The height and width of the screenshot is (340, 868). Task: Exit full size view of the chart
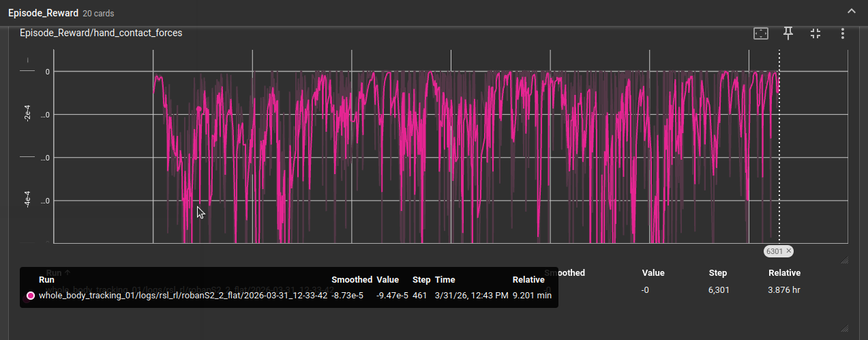coord(815,33)
